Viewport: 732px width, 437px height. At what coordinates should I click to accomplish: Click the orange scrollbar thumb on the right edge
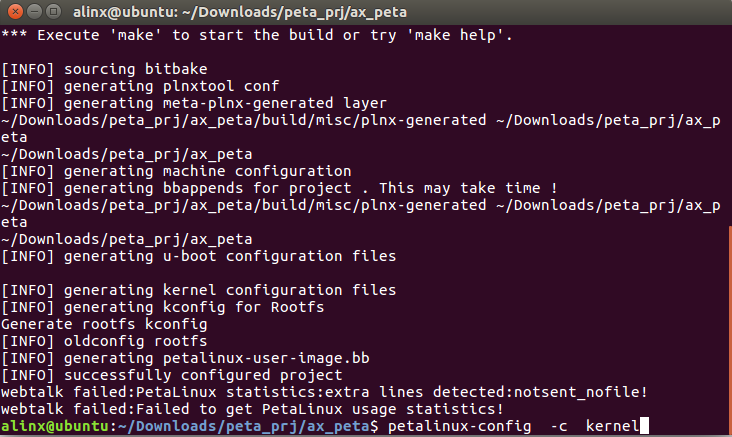730,329
